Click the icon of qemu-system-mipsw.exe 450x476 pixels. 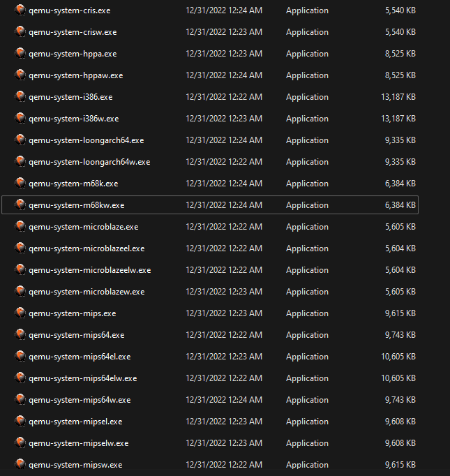pos(20,464)
